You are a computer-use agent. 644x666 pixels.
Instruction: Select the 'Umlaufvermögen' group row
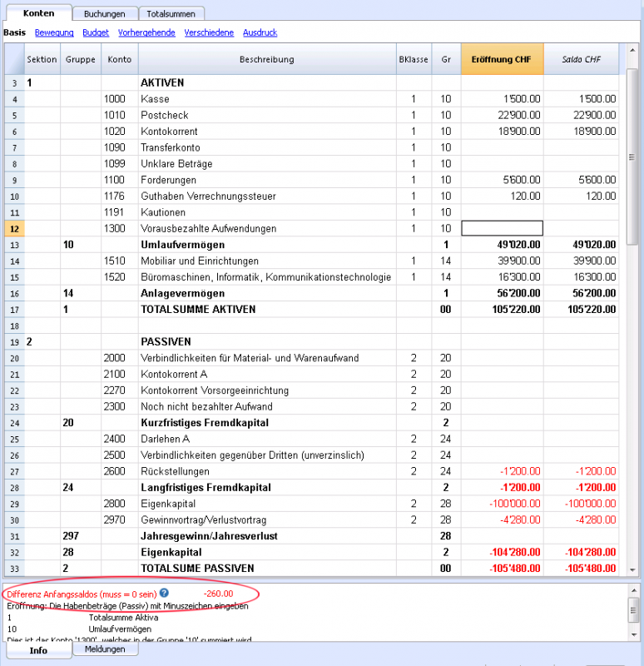point(267,245)
